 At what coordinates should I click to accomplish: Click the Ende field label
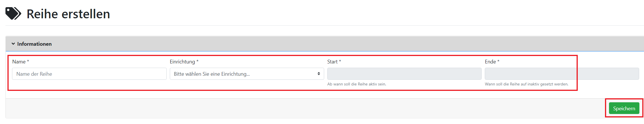click(490, 62)
